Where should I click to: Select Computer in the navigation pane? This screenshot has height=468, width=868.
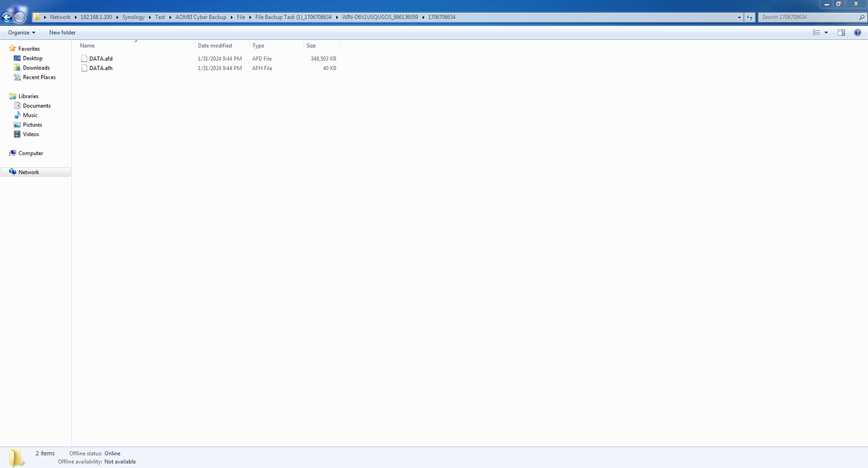click(x=31, y=153)
